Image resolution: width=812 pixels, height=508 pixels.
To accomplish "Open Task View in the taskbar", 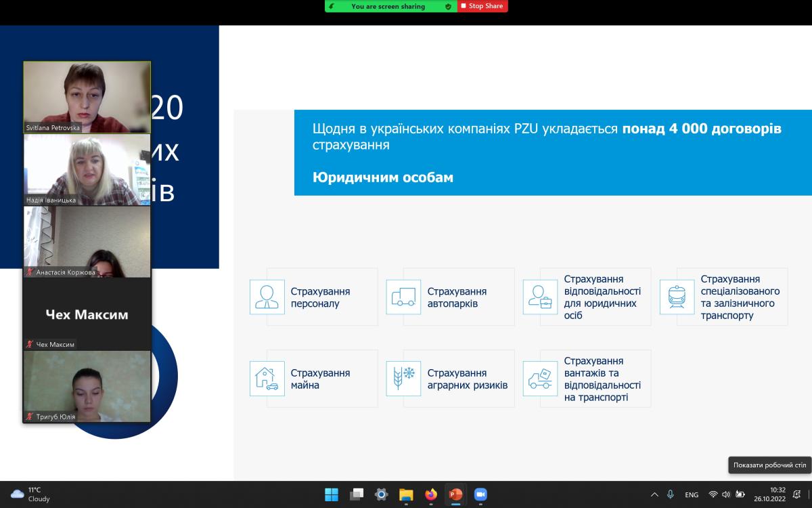I will pos(357,494).
